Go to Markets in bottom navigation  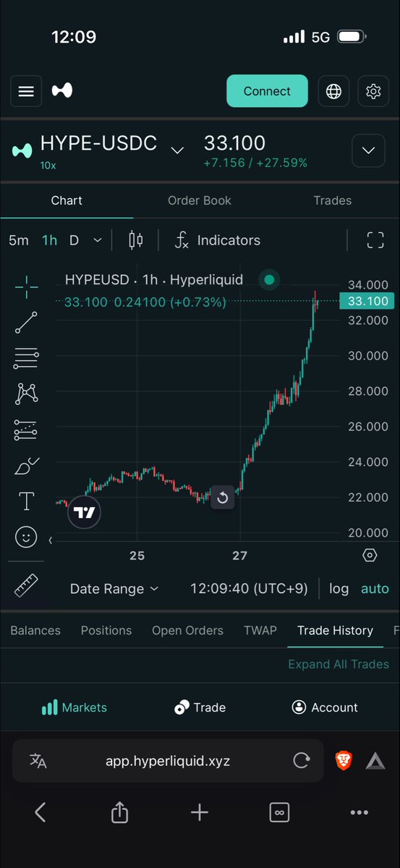pyautogui.click(x=74, y=707)
